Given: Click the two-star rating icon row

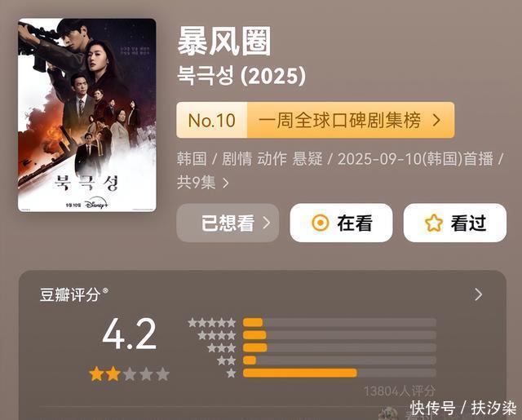Looking at the screenshot, I should click(x=227, y=360).
